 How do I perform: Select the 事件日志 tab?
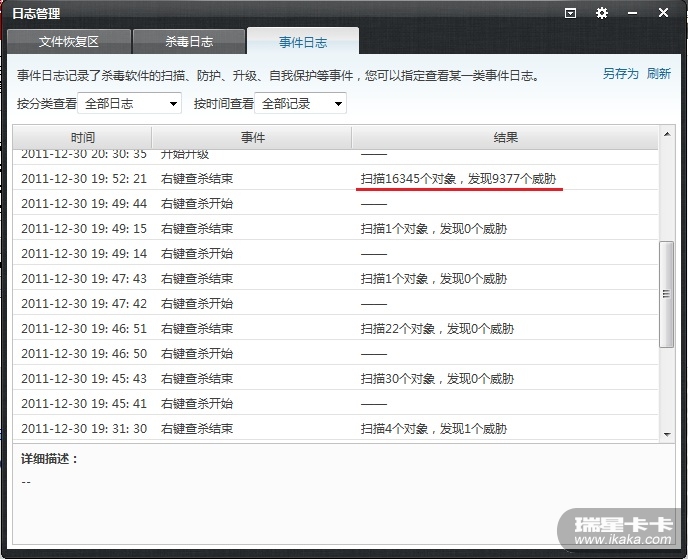click(x=303, y=42)
